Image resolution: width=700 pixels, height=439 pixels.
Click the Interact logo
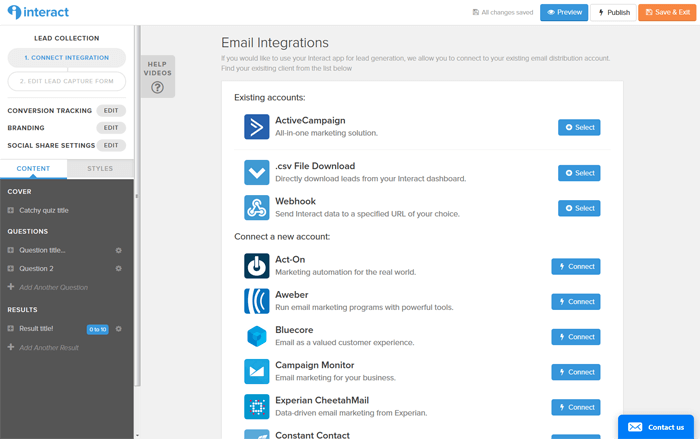[38, 12]
